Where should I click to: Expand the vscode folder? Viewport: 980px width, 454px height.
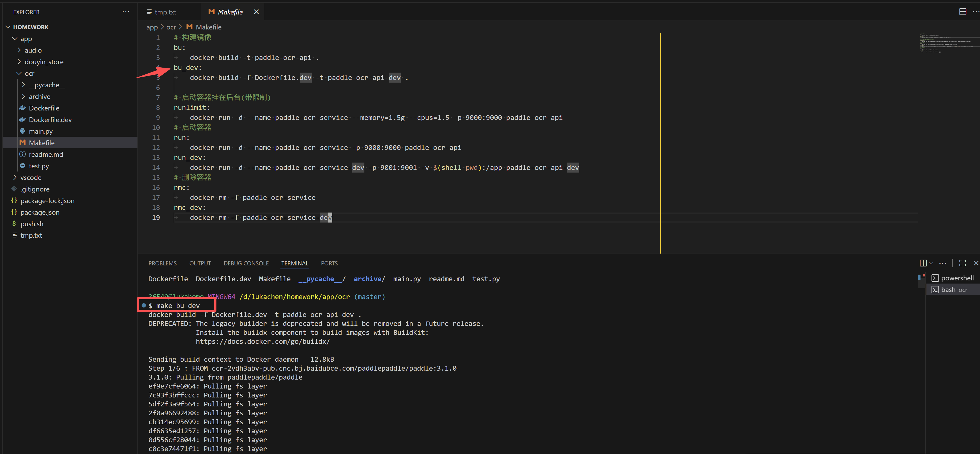click(15, 178)
